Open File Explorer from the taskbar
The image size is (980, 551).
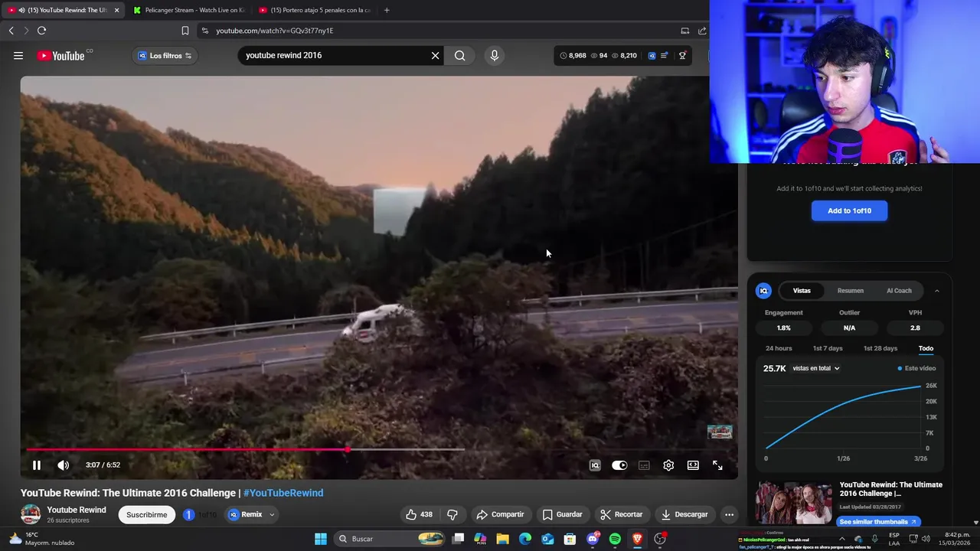502,539
